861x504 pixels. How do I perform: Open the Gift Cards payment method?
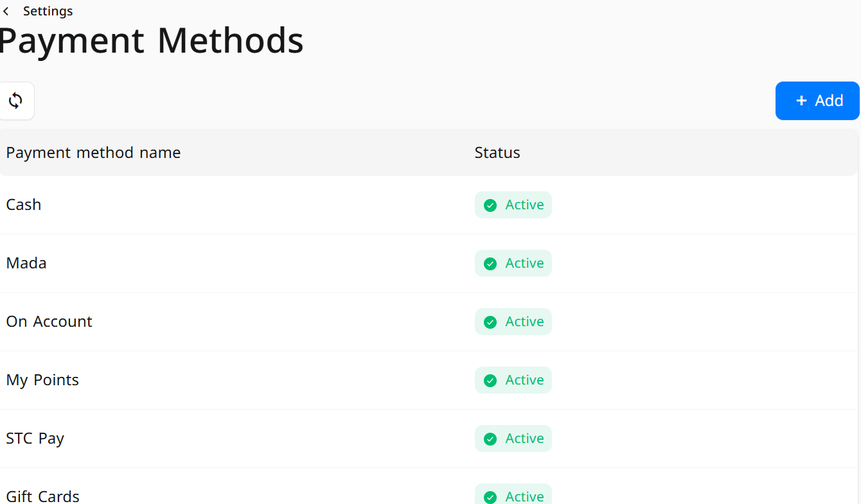[429, 487]
